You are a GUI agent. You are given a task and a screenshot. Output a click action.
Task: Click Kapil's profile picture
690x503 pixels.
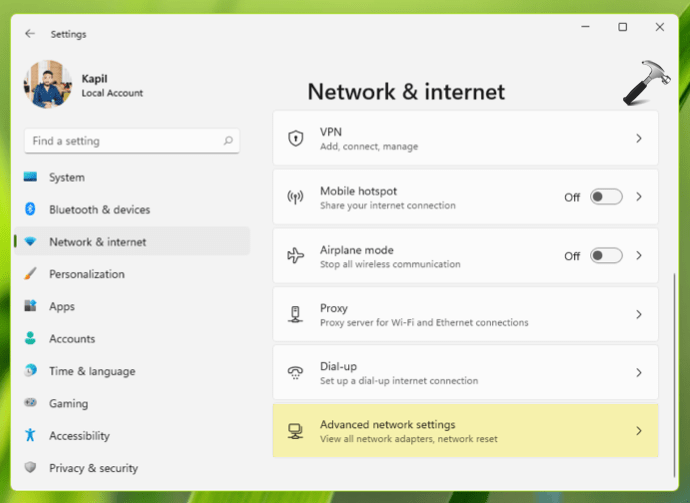[x=48, y=84]
